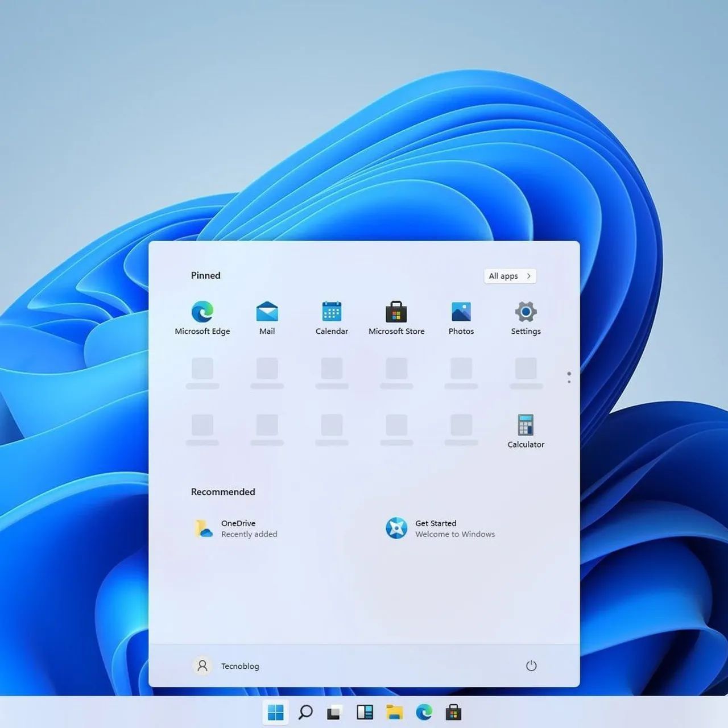Launch the Mail app
The width and height of the screenshot is (728, 728).
267,318
